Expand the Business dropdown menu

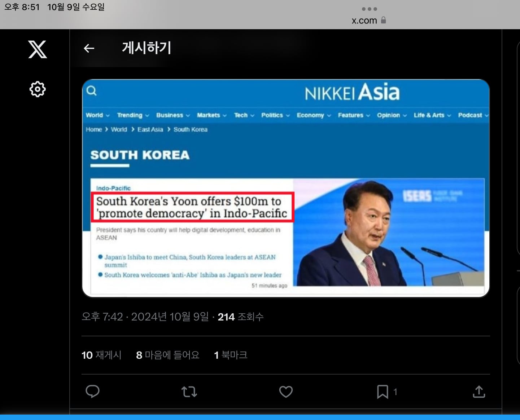click(173, 115)
